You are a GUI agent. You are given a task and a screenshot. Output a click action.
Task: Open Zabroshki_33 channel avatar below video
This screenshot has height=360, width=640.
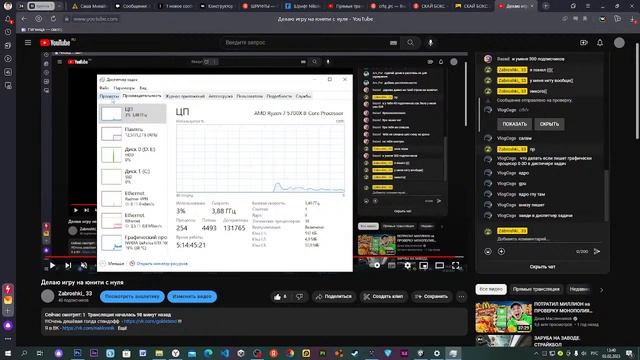(47, 296)
